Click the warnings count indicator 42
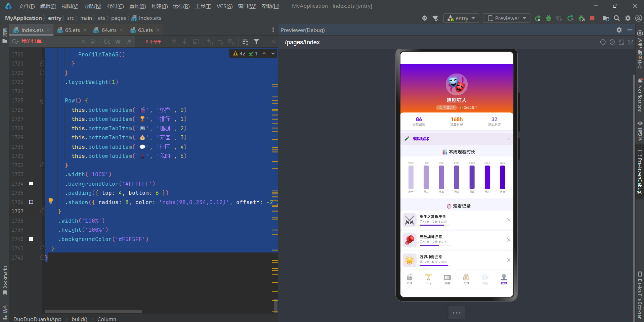Image resolution: width=644 pixels, height=322 pixels. point(239,53)
